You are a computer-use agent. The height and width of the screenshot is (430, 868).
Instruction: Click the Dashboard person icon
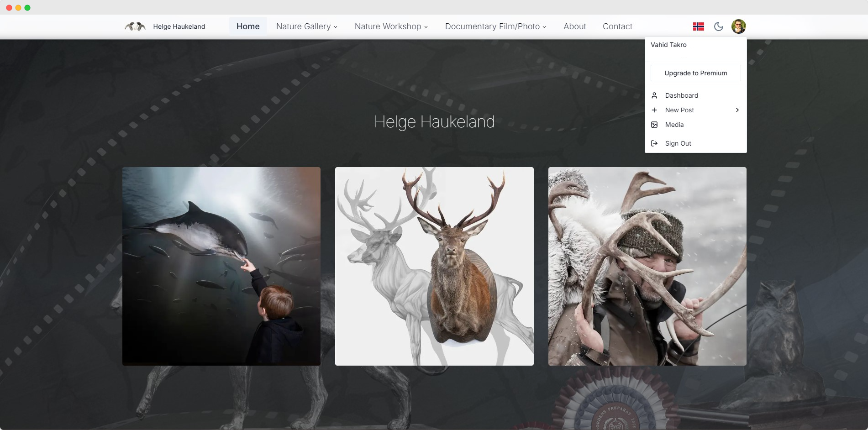point(654,95)
